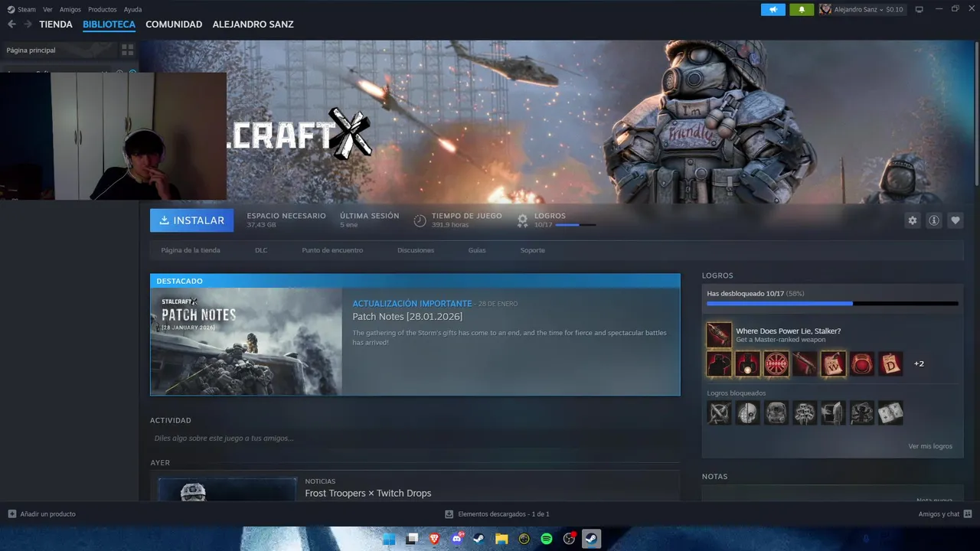Screen dimensions: 980x551
Task: Show the +2 more achievements
Action: pyautogui.click(x=919, y=364)
